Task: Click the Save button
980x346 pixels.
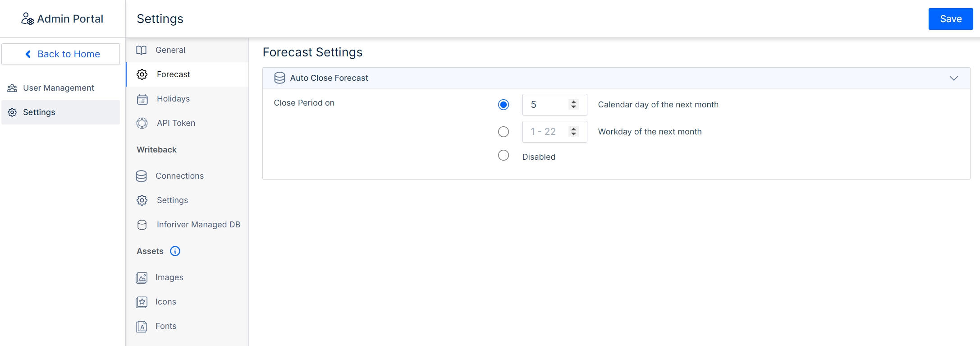Action: 950,19
